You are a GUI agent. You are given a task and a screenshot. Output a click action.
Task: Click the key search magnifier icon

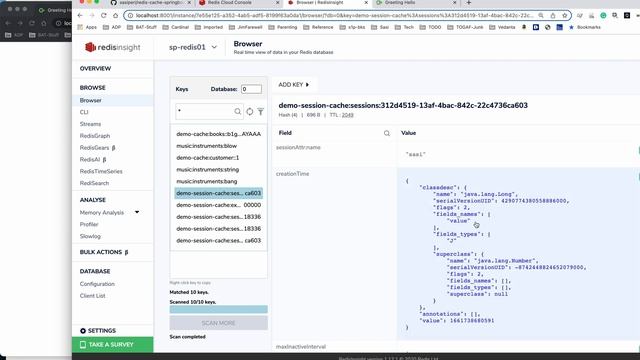click(238, 111)
